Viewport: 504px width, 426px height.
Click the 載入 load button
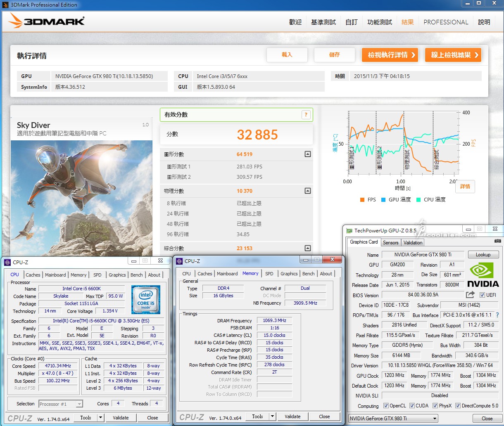pyautogui.click(x=287, y=55)
